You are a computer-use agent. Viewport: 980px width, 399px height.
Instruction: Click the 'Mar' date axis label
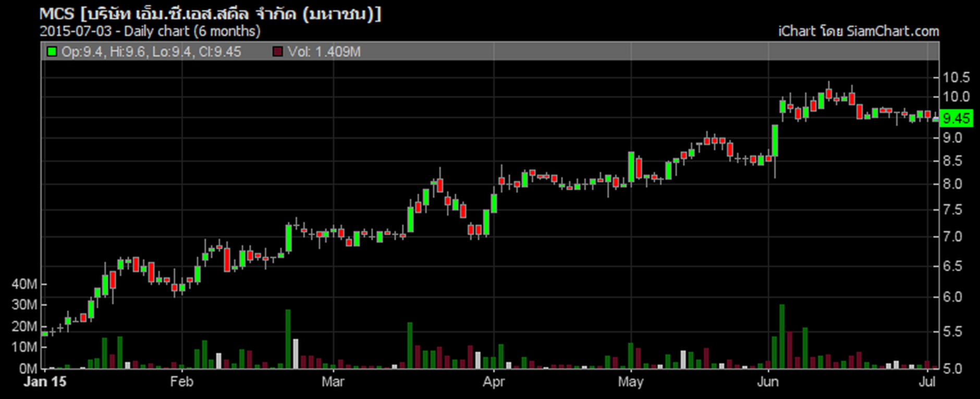[333, 382]
